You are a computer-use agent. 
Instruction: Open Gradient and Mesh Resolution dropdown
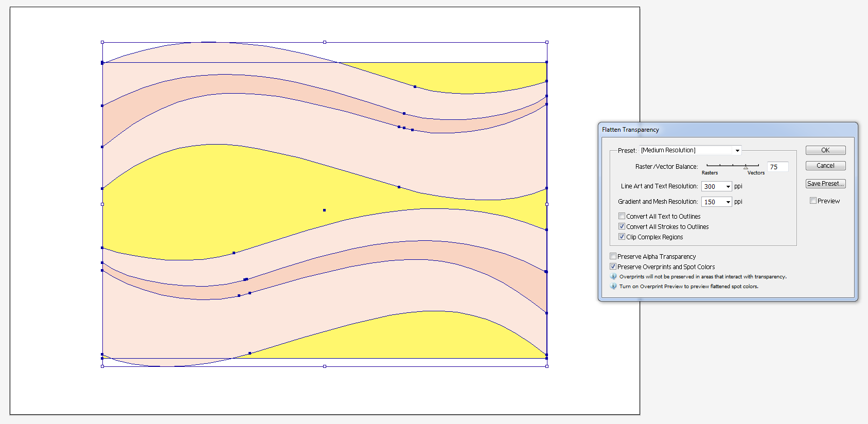pyautogui.click(x=728, y=202)
